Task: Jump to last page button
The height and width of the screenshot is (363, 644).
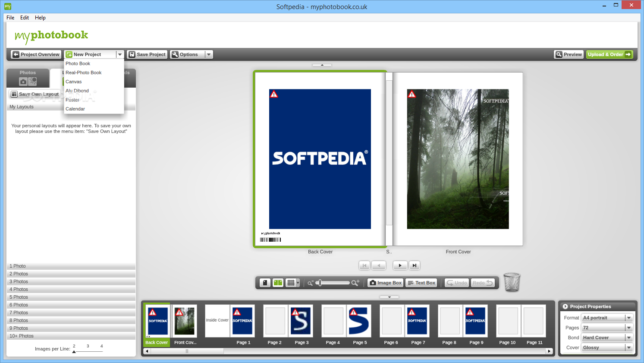Action: pos(415,265)
